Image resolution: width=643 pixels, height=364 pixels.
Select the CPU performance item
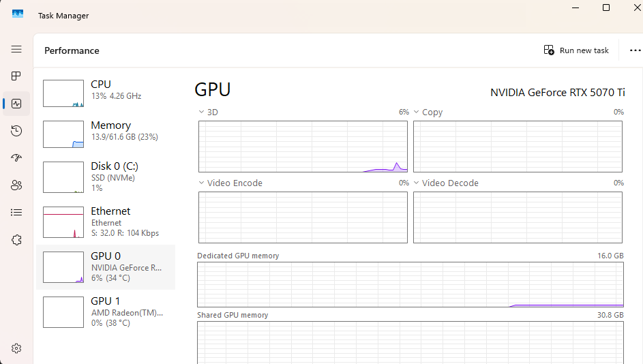(x=106, y=93)
